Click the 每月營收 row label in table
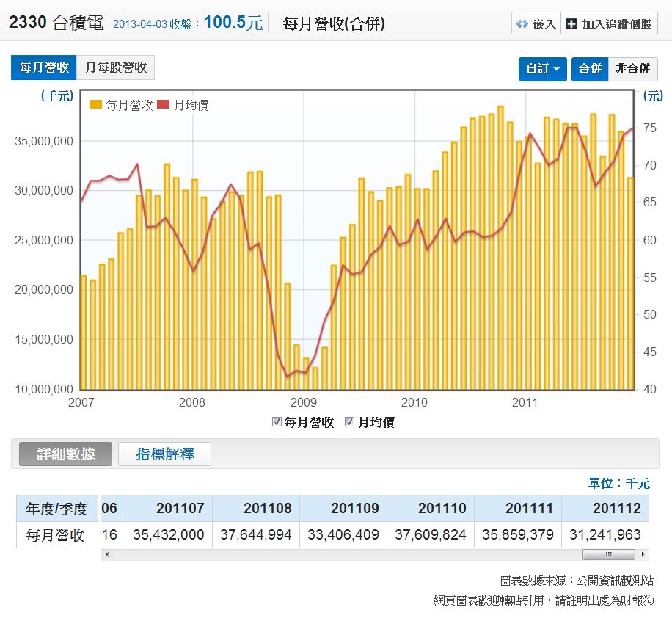This screenshot has width=672, height=621. coord(57,535)
